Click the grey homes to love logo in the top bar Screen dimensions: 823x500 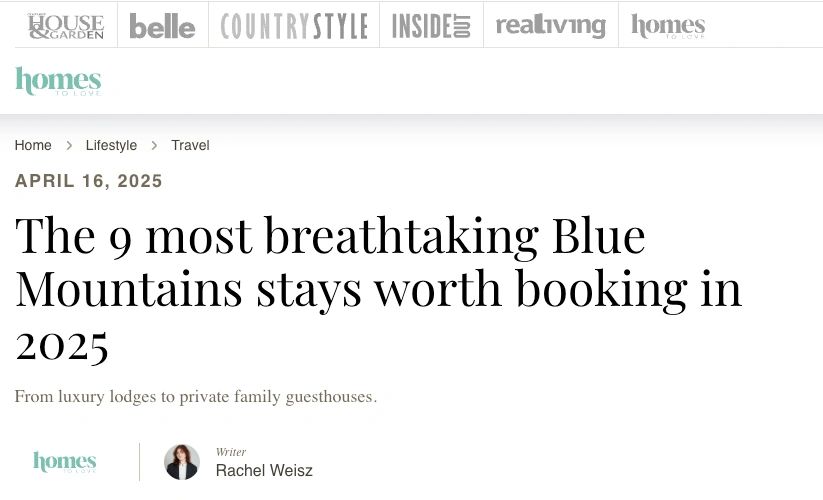(668, 26)
